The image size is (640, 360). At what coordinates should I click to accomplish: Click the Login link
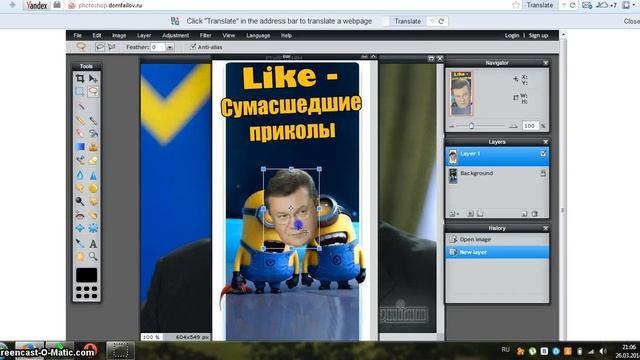point(511,36)
